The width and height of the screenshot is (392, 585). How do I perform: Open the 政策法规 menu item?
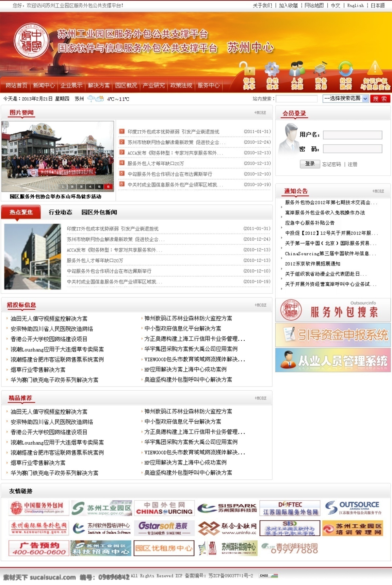click(181, 85)
